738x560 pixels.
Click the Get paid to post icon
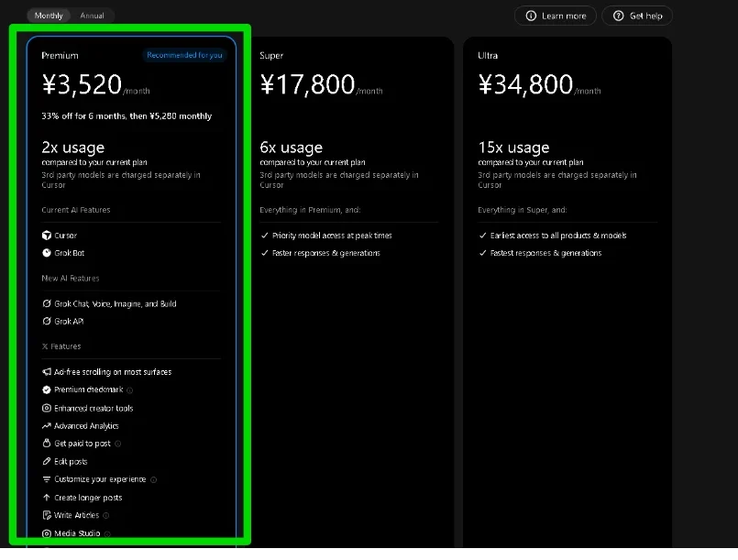point(47,444)
